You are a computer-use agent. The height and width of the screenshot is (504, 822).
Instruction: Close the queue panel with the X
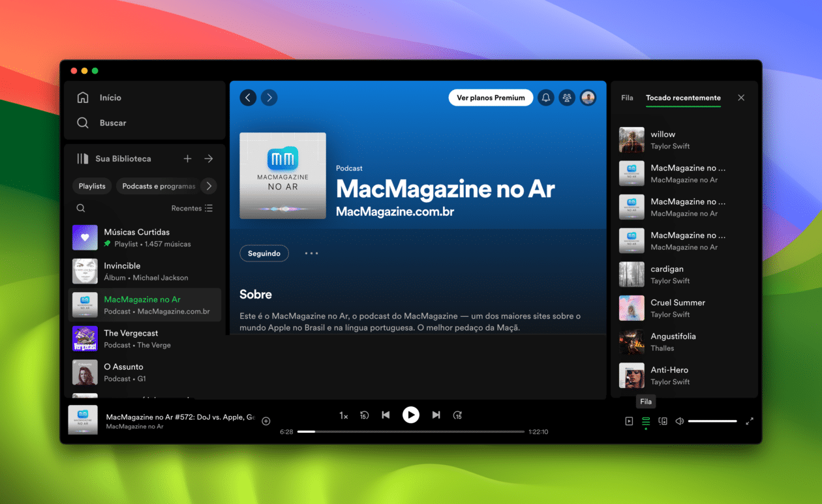[741, 98]
